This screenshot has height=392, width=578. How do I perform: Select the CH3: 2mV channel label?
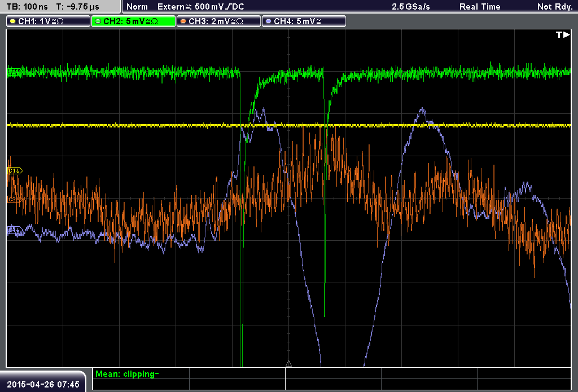(x=218, y=21)
